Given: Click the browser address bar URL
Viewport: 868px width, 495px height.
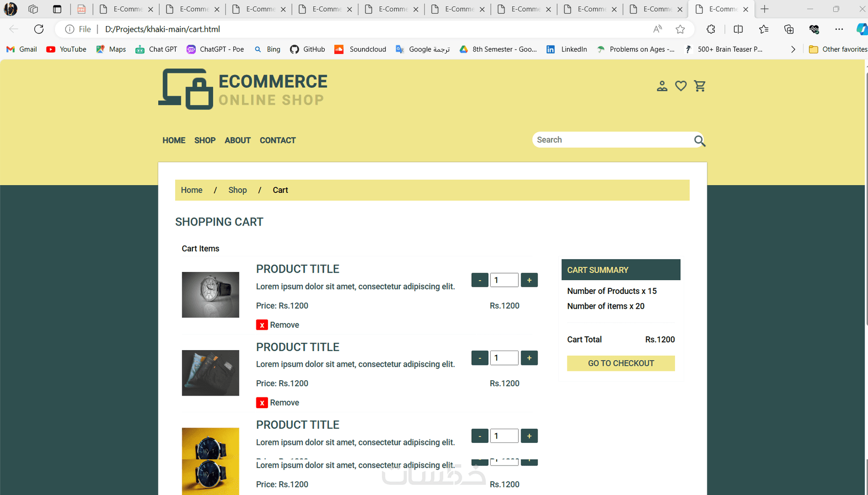Looking at the screenshot, I should (x=162, y=29).
